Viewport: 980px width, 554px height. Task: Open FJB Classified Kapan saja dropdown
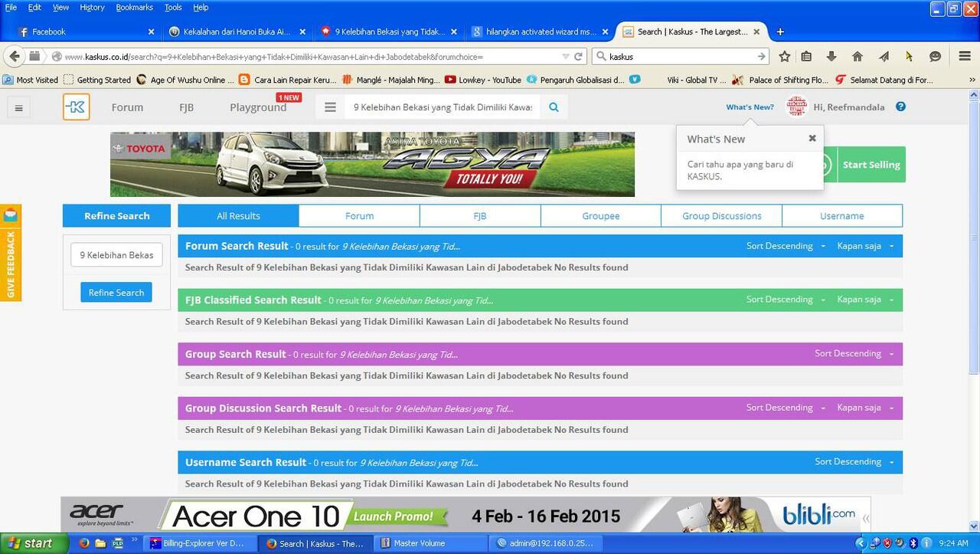click(x=865, y=300)
